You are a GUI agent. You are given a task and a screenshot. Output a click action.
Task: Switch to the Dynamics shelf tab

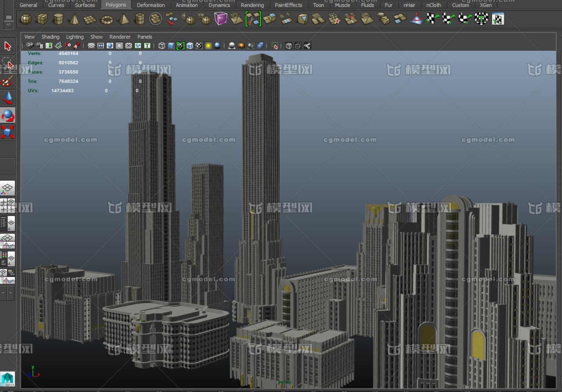tap(219, 5)
